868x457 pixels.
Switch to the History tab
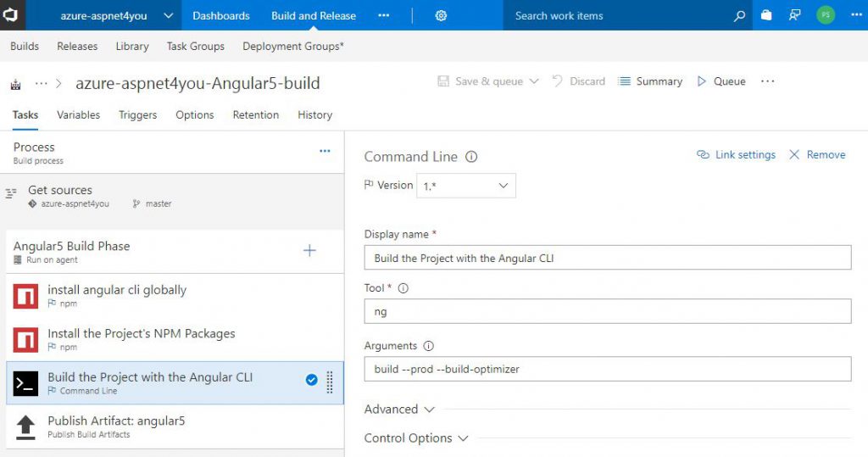tap(315, 114)
